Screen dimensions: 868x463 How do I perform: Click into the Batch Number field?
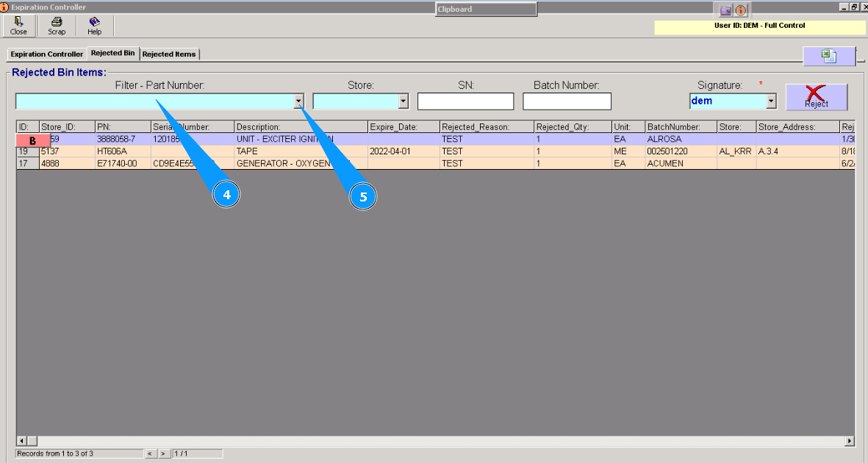tap(567, 101)
